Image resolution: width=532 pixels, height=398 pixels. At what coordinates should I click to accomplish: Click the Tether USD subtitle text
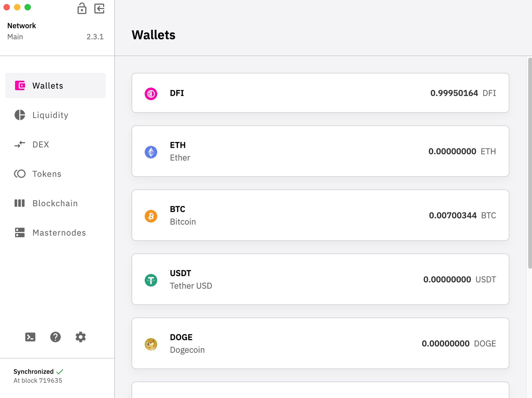191,286
